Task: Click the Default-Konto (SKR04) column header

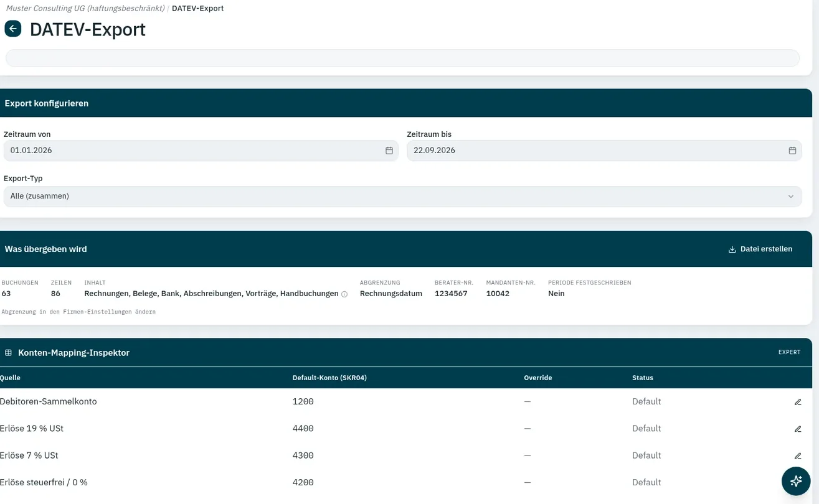Action: pos(329,378)
